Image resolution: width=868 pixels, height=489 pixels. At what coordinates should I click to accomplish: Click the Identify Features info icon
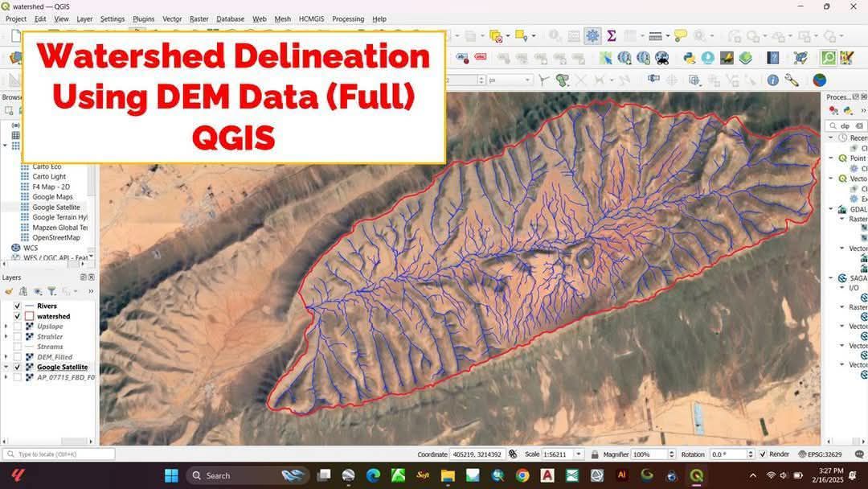click(773, 80)
